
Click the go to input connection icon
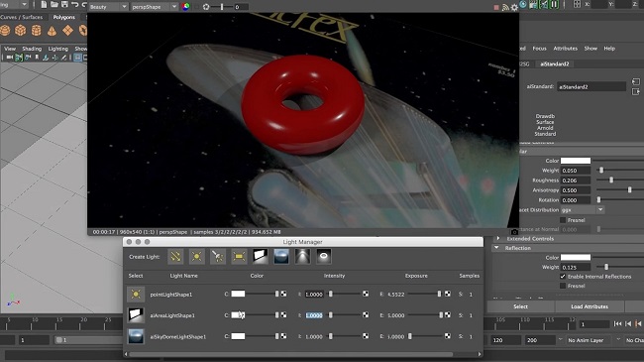pyautogui.click(x=636, y=81)
